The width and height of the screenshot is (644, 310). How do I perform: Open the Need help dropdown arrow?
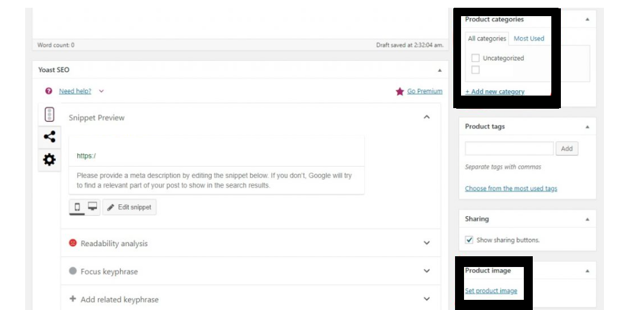(102, 91)
